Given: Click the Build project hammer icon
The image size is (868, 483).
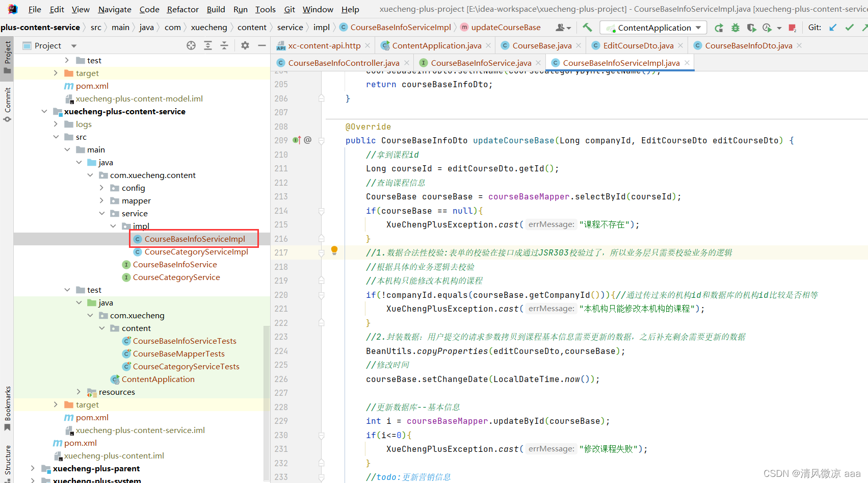Looking at the screenshot, I should 587,28.
